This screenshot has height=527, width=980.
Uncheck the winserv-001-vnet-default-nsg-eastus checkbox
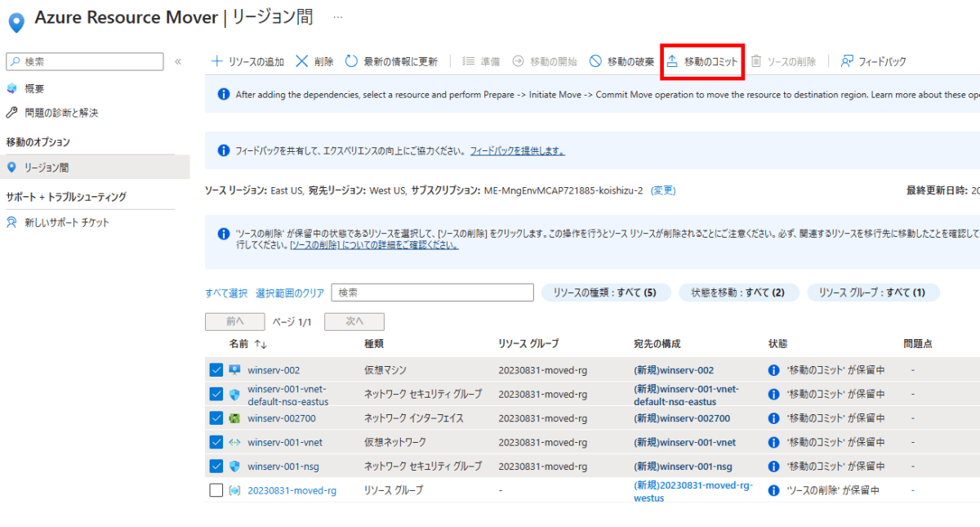(x=216, y=394)
